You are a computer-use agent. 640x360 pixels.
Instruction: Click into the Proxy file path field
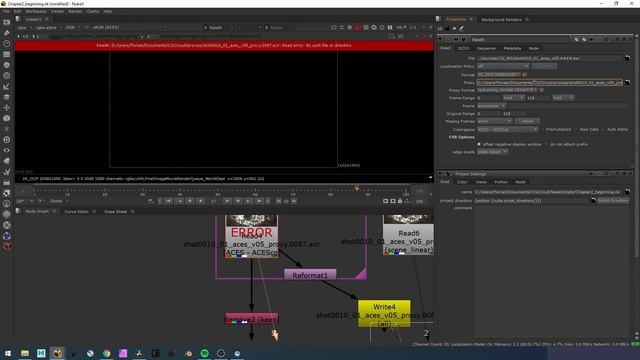[x=549, y=82]
